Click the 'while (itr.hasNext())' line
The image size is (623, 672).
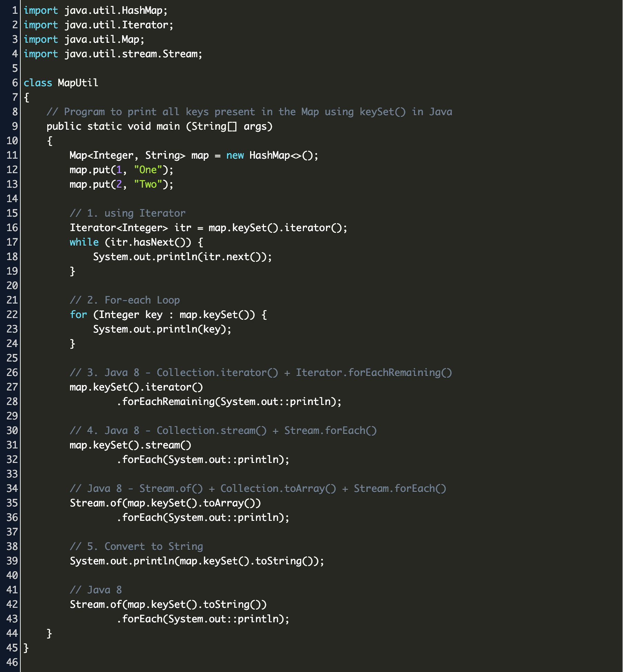pyautogui.click(x=136, y=242)
